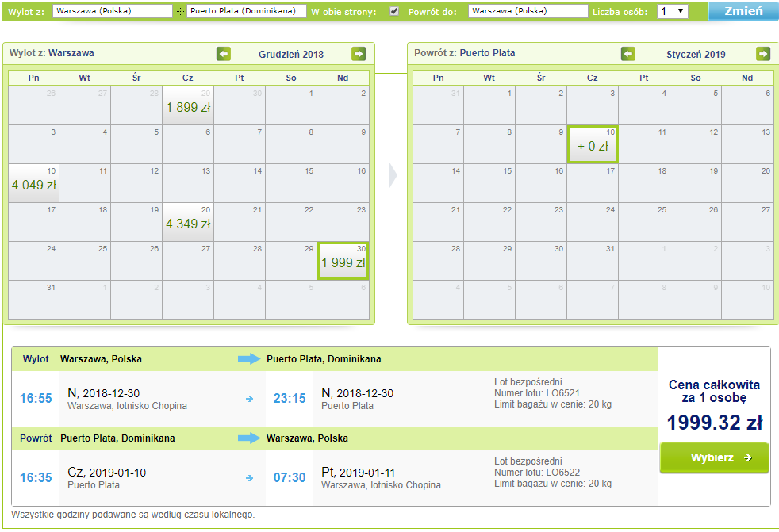Click departure time 16:55
The height and width of the screenshot is (532, 779).
pyautogui.click(x=36, y=398)
